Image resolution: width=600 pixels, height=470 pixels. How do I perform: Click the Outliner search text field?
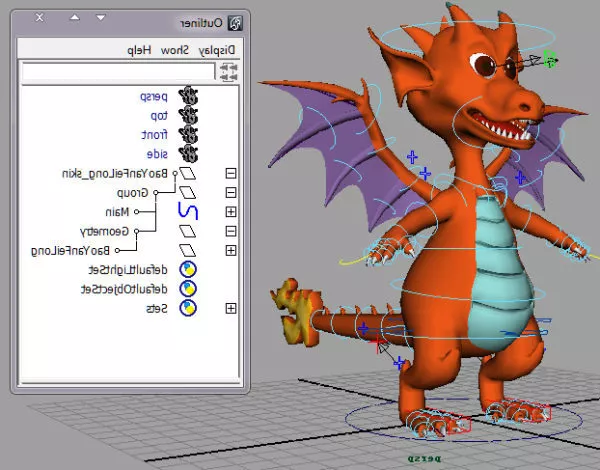pos(119,72)
